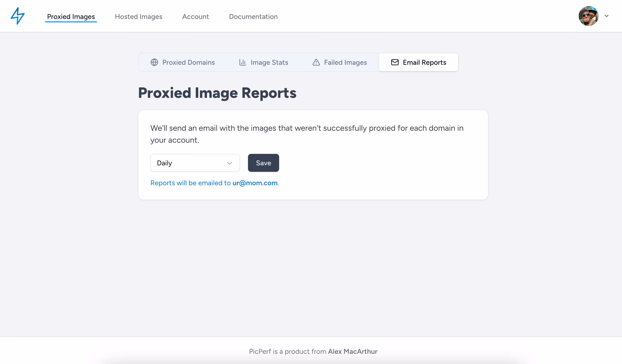Select the globe icon on Proxied Domains tab
The height and width of the screenshot is (364, 622).
[154, 62]
